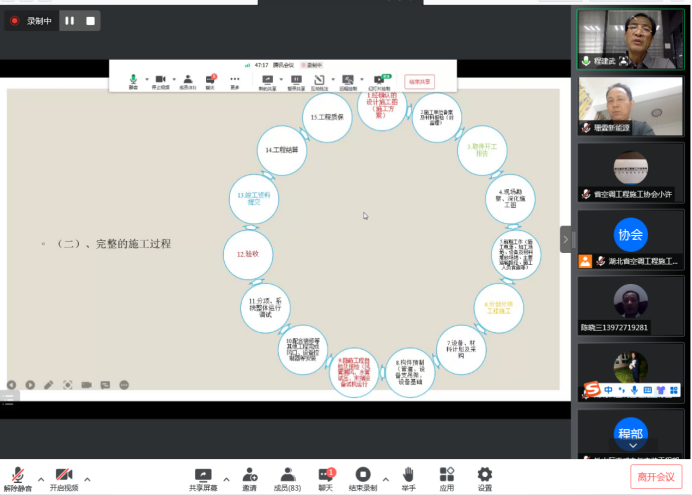Click slide title （二）、完整的施工过程
692x495 pixels.
pyautogui.click(x=114, y=244)
